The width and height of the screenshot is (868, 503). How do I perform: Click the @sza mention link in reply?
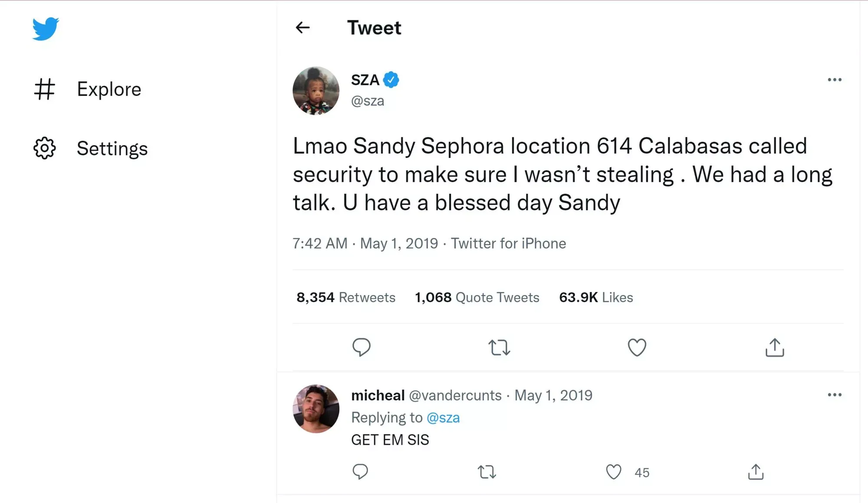pos(443,418)
